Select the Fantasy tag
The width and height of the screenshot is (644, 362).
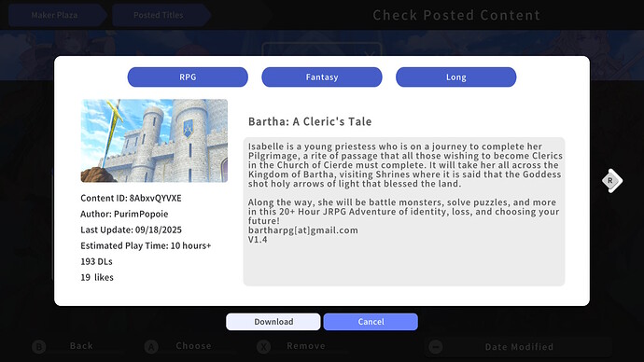coord(322,77)
